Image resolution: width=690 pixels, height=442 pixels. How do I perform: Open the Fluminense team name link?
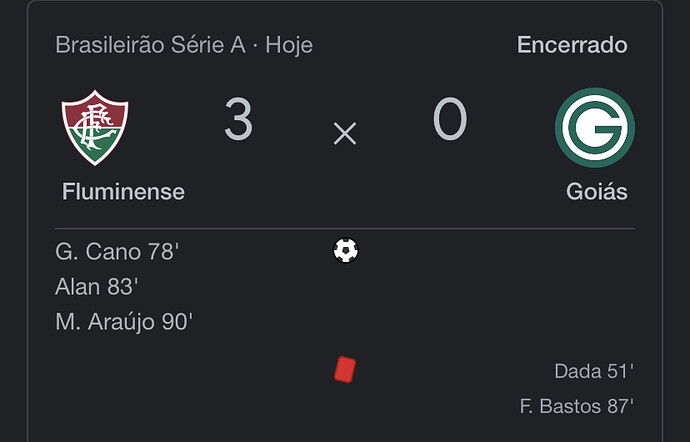[123, 192]
